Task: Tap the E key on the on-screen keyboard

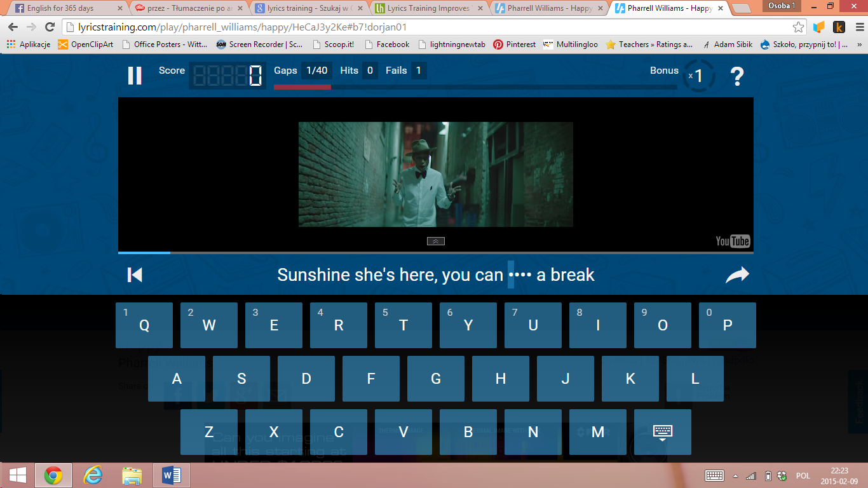Action: pos(274,325)
